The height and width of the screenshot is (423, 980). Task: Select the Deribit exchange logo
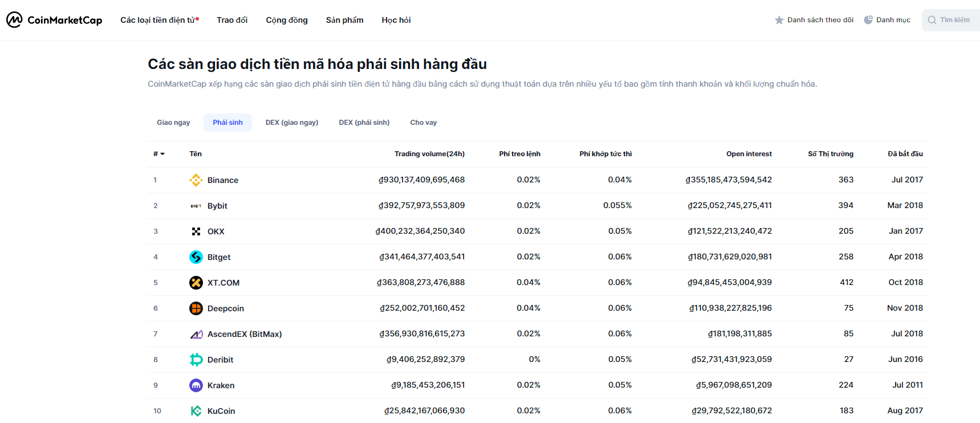196,359
